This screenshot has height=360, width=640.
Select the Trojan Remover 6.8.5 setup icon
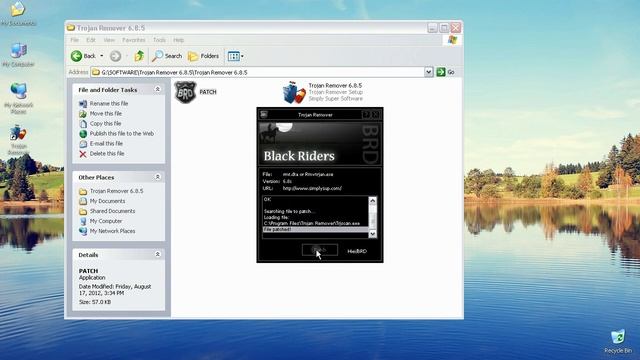(294, 92)
